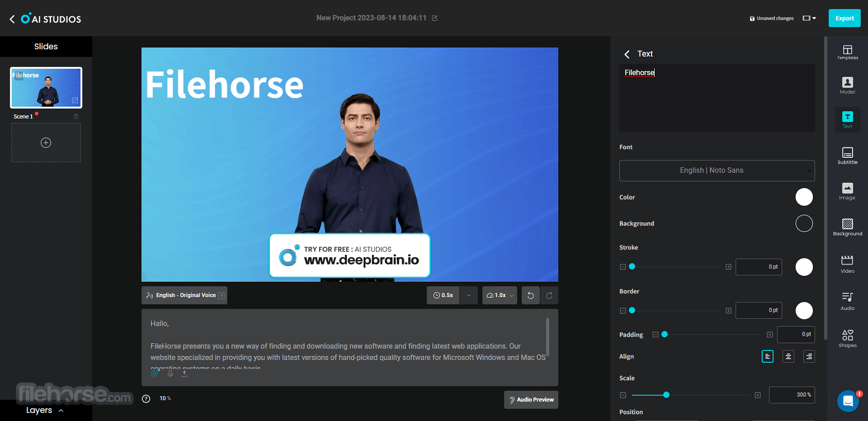Edit the project name with pencil icon
The width and height of the screenshot is (868, 421).
coord(435,18)
